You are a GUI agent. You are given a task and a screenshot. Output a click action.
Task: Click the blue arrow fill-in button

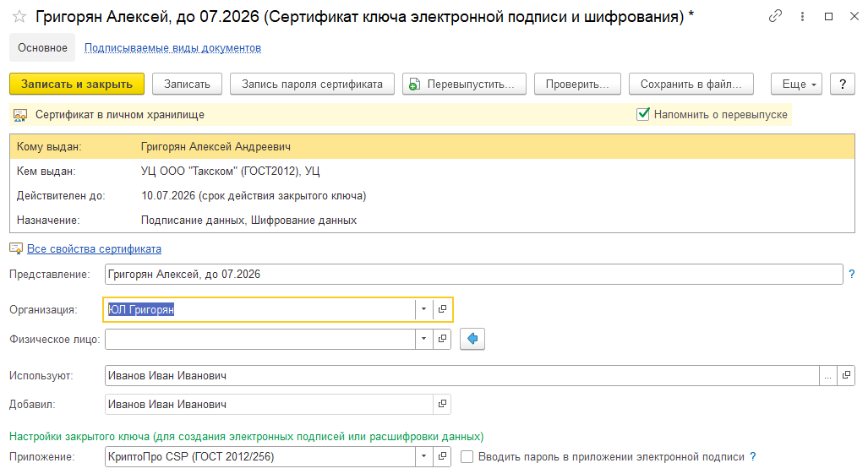[x=472, y=339]
